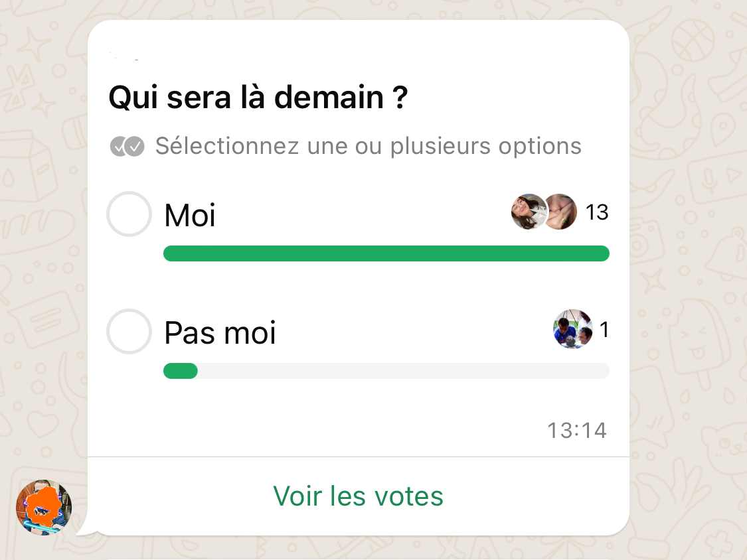Screen dimensions: 747x560
Task: Select the "Moi" poll option circle
Action: coord(129,214)
